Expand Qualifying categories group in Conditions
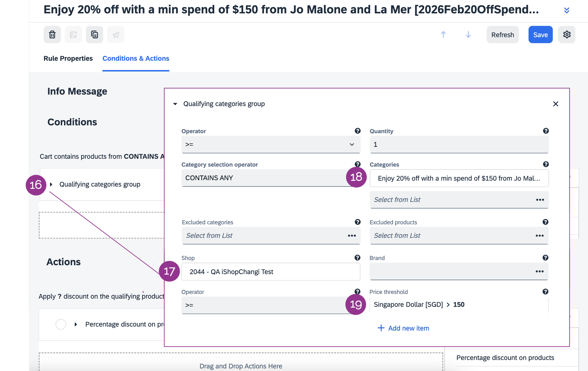The image size is (588, 371). click(x=51, y=184)
